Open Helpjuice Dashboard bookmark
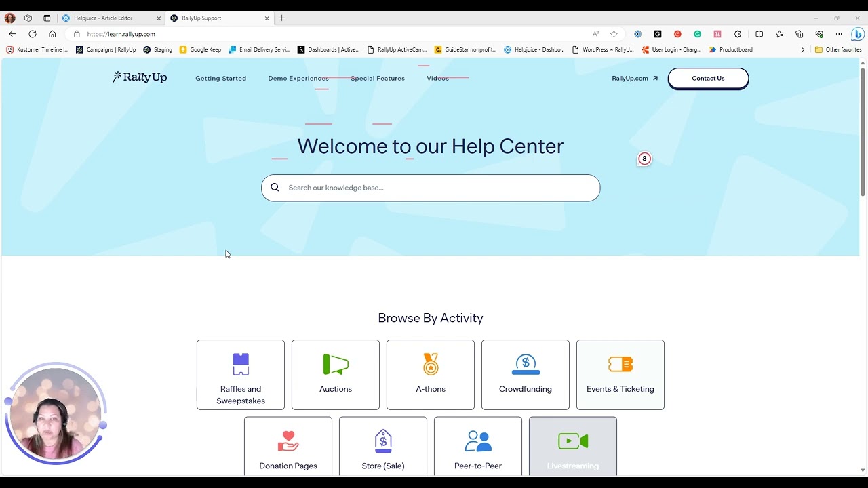Viewport: 868px width, 488px height. click(534, 49)
